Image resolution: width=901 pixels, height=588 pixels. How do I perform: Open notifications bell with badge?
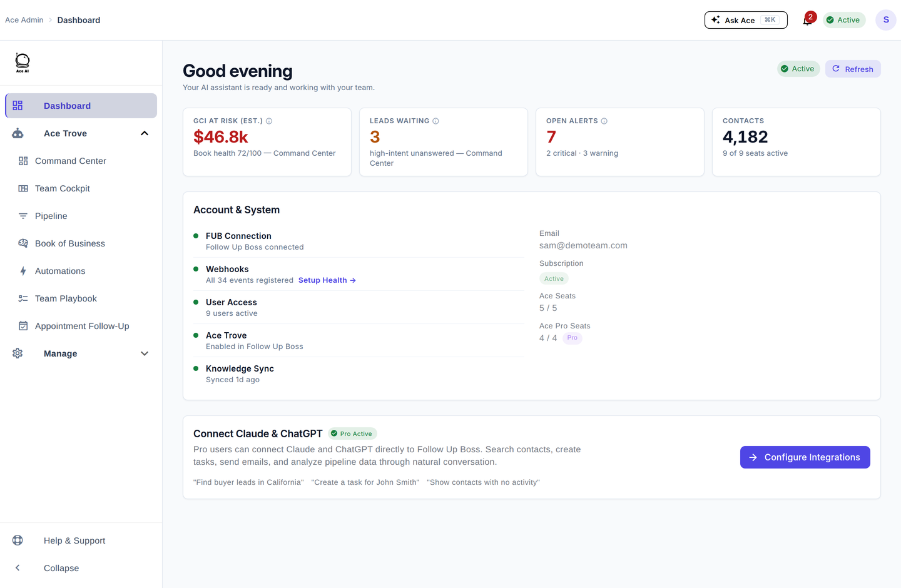808,20
